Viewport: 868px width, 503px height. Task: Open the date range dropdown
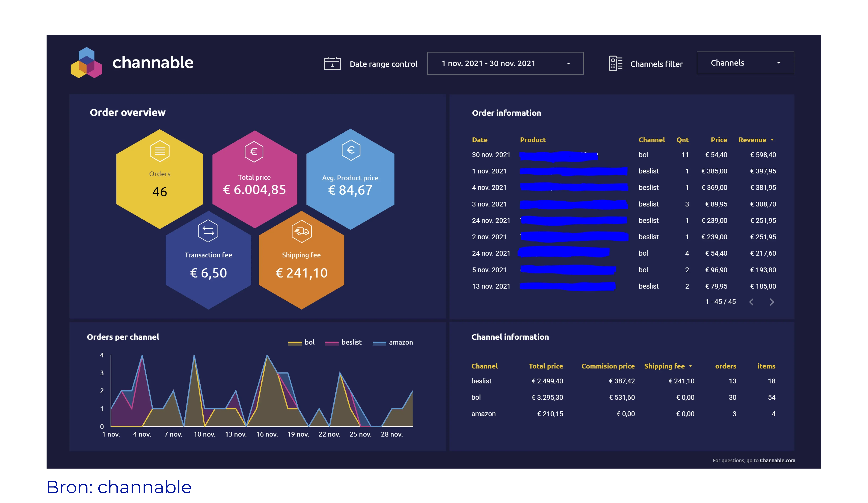(x=505, y=63)
